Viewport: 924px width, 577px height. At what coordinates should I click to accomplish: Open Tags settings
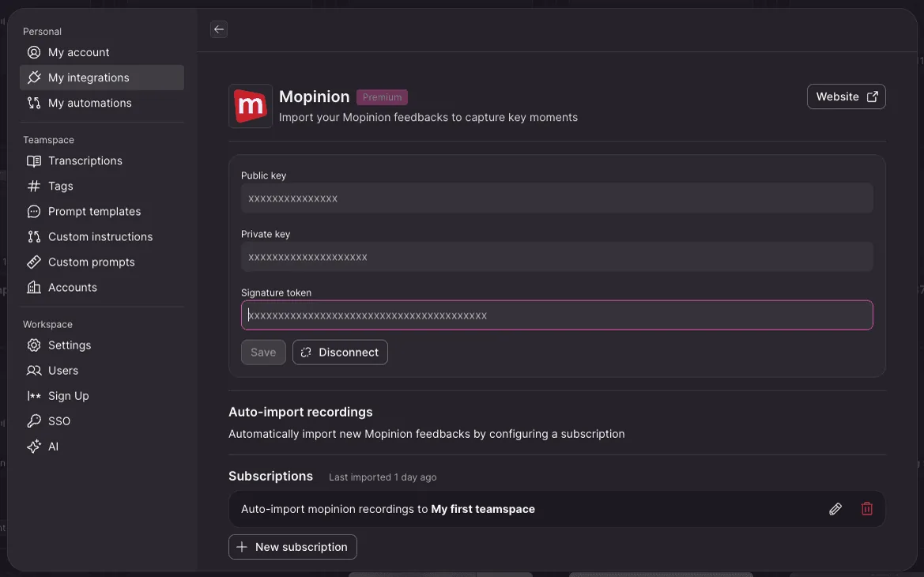tap(101, 187)
